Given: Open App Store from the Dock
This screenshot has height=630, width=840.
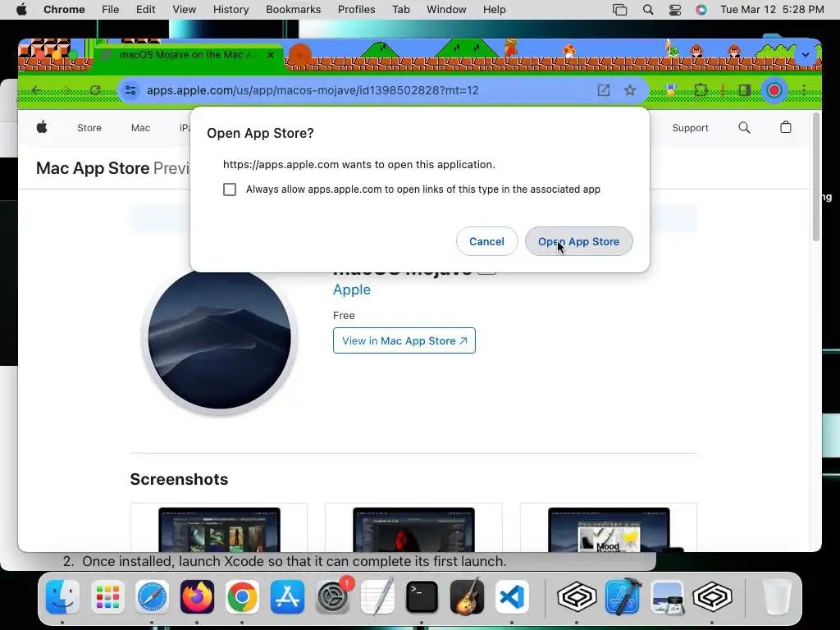Looking at the screenshot, I should pyautogui.click(x=287, y=597).
